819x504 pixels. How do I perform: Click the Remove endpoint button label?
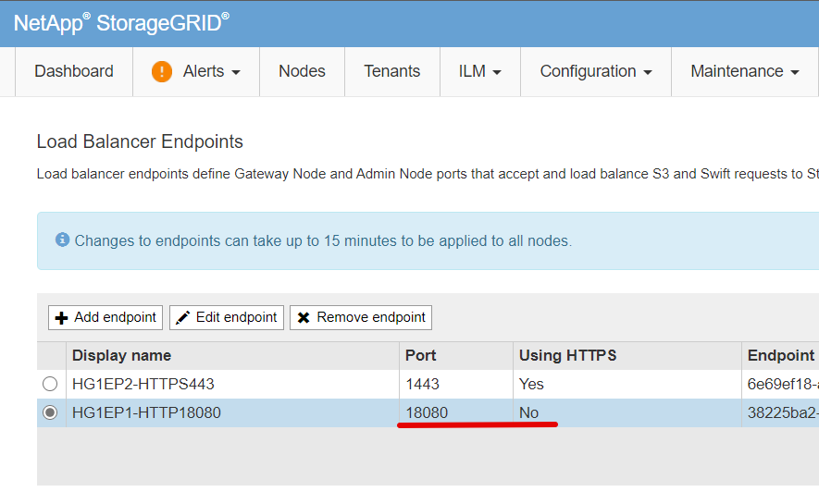click(x=371, y=317)
